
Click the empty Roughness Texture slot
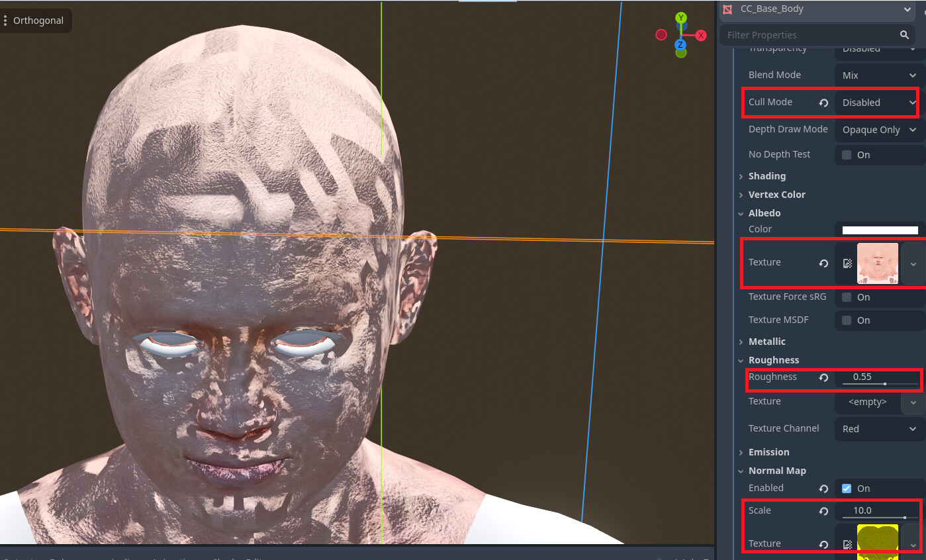point(868,402)
